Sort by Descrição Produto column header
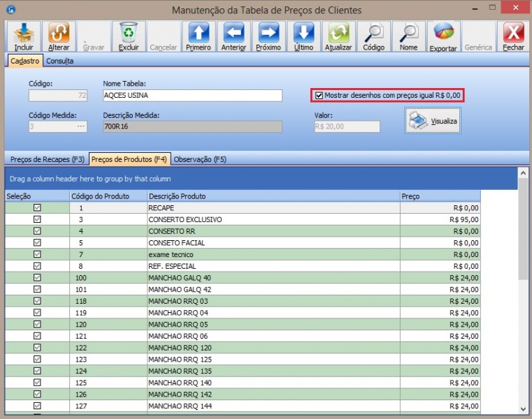The width and height of the screenshot is (532, 419). pyautogui.click(x=273, y=196)
